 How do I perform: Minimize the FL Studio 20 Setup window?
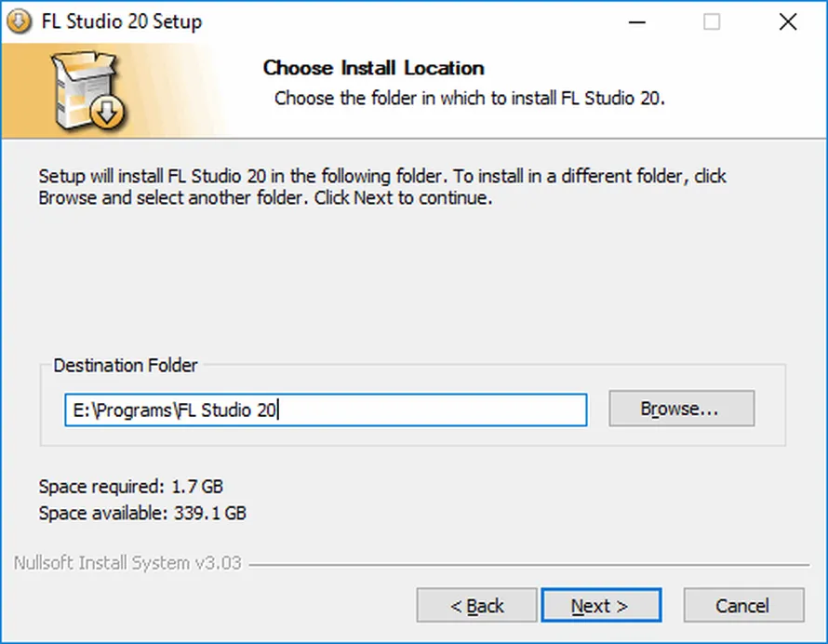pos(637,22)
